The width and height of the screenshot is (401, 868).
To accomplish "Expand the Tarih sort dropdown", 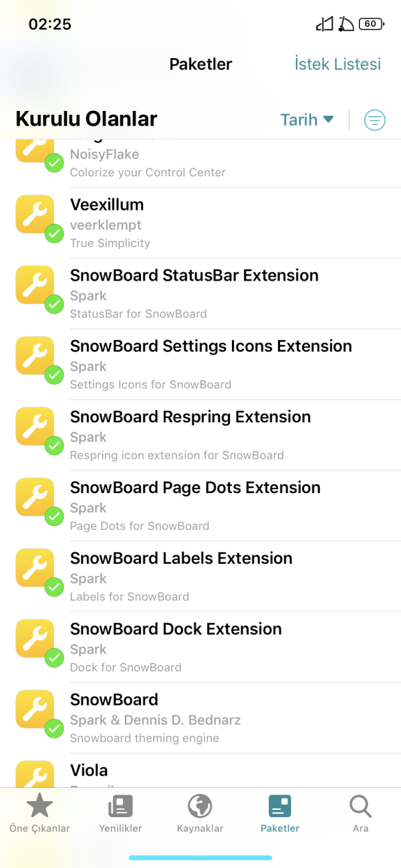I will [x=307, y=120].
